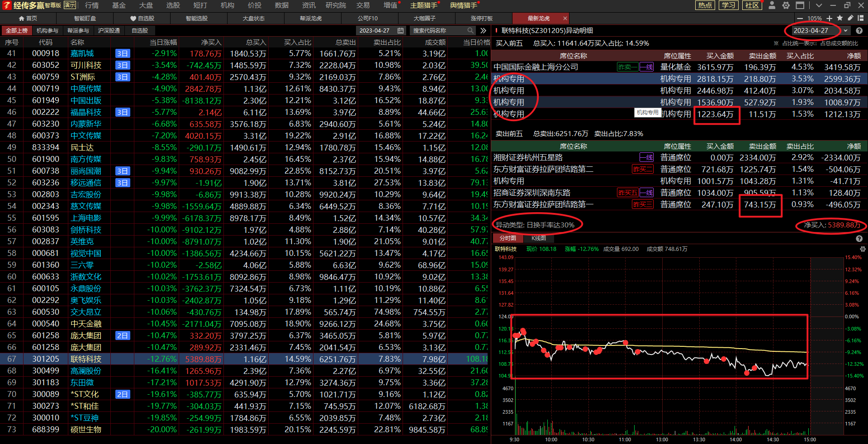Image resolution: width=868 pixels, height=444 pixels.
Task: Zoom in with the plus icon
Action: point(829,18)
